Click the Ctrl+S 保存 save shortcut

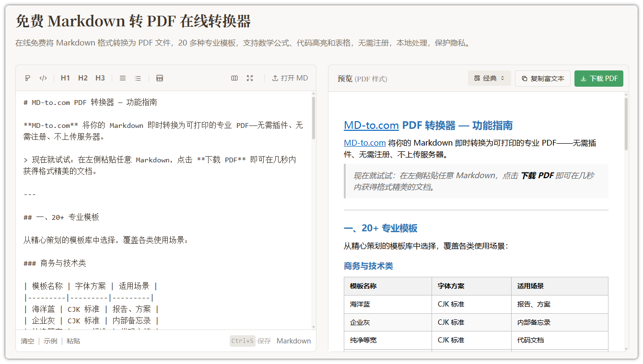tap(250, 341)
